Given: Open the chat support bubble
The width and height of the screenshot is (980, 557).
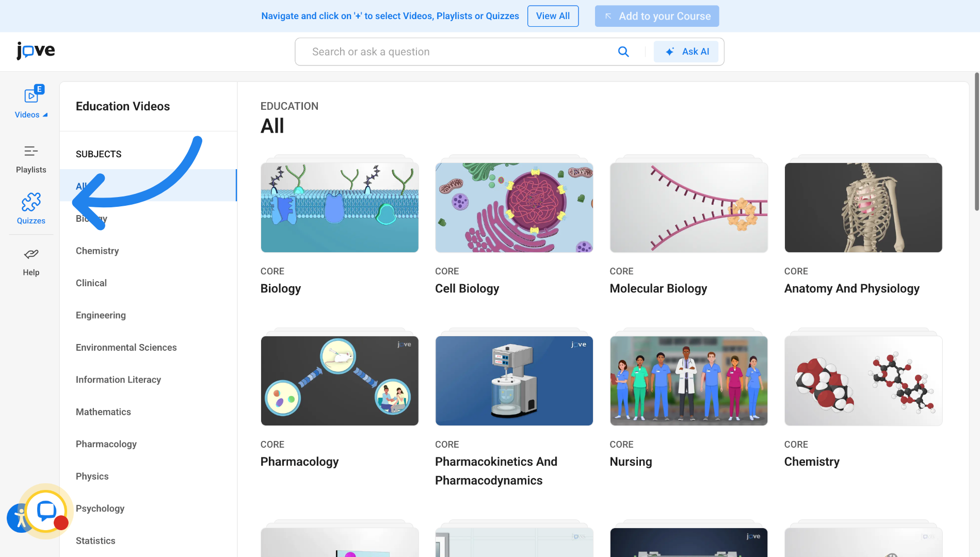Looking at the screenshot, I should (46, 511).
